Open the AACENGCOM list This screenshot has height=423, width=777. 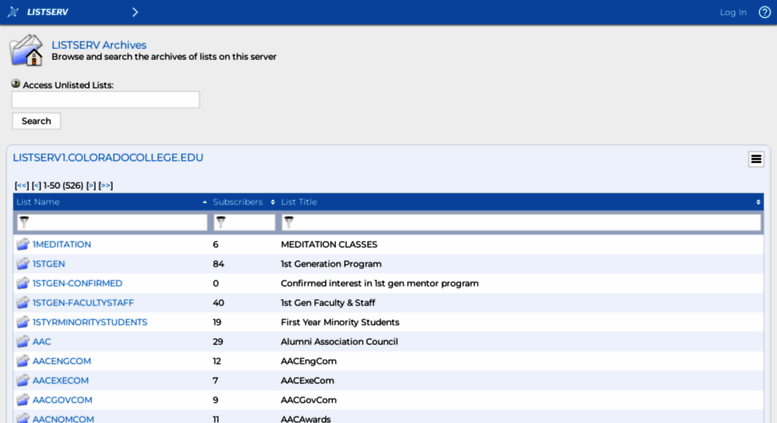pyautogui.click(x=62, y=361)
